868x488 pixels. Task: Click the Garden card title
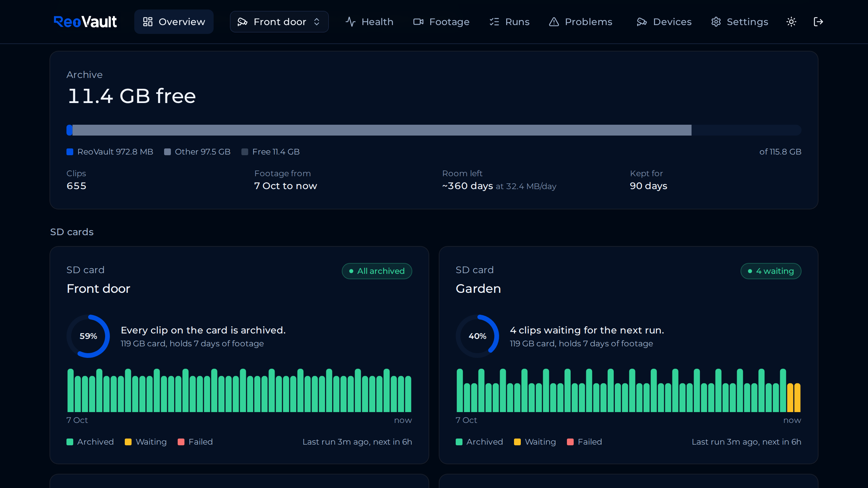(478, 289)
